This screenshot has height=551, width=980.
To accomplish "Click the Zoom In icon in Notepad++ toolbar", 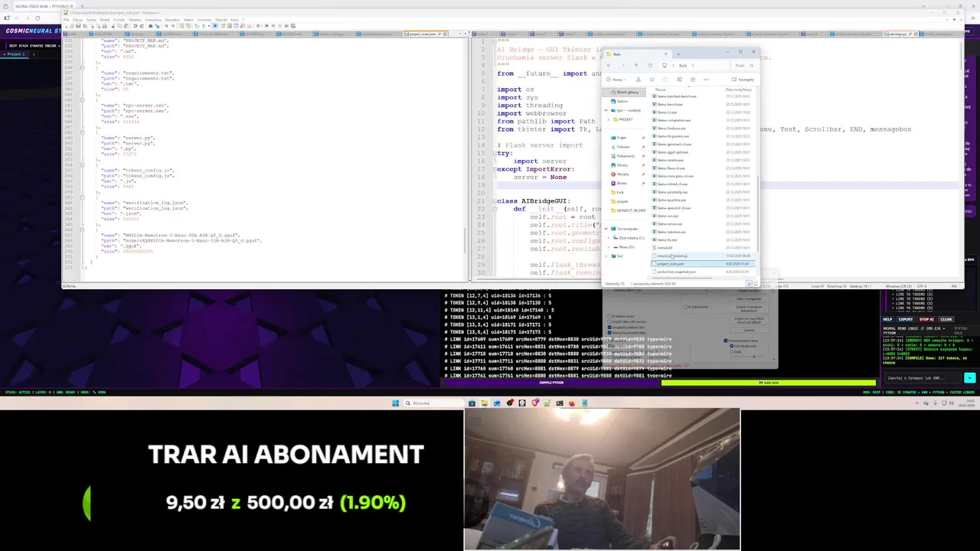I will tap(166, 26).
